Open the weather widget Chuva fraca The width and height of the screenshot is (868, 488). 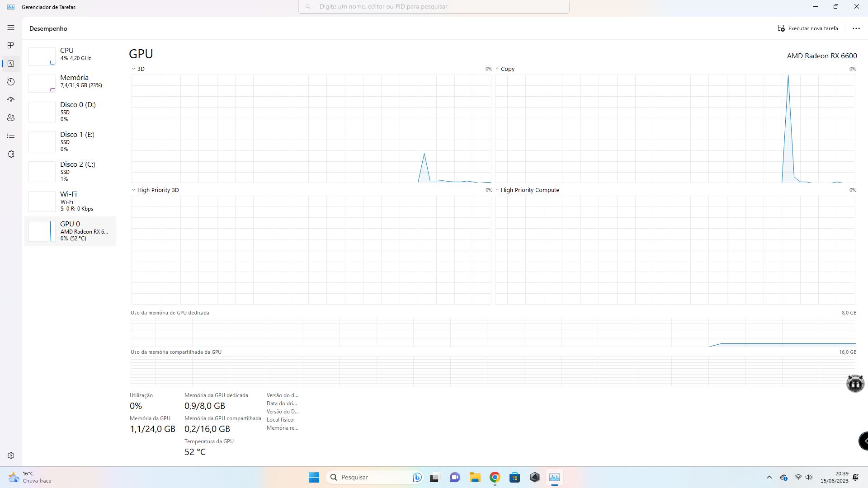pyautogui.click(x=30, y=477)
